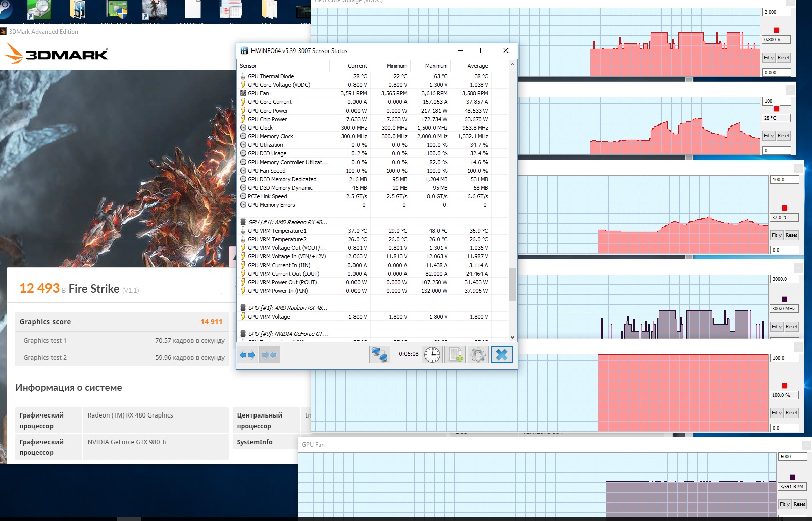Click the 3DMARK logo in the 3DMark window
This screenshot has width=812, height=521.
[57, 53]
